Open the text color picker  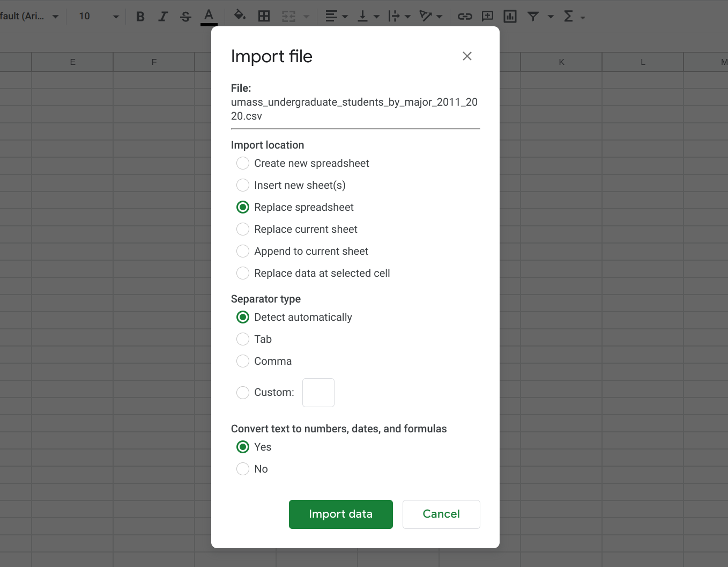[209, 16]
